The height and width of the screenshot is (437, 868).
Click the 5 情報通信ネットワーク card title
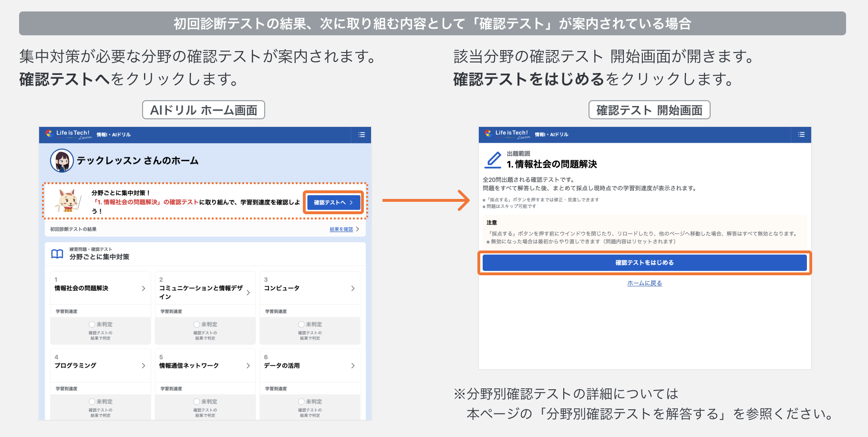[189, 365]
